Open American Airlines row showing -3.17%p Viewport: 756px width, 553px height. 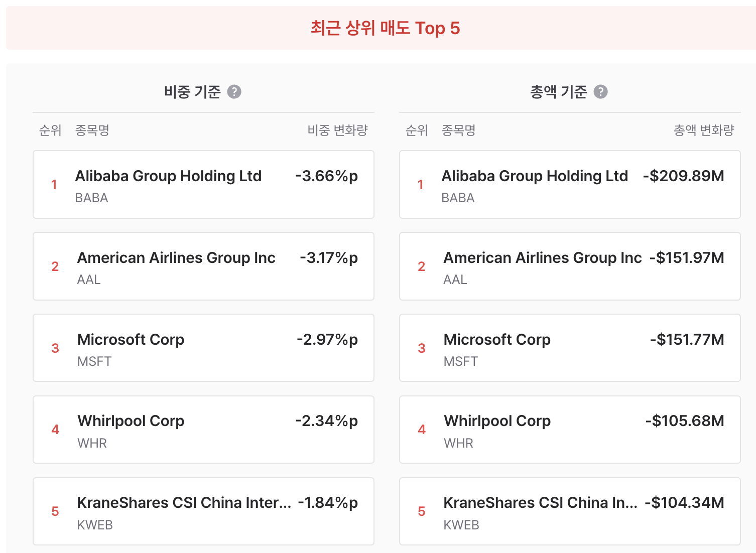pyautogui.click(x=203, y=266)
